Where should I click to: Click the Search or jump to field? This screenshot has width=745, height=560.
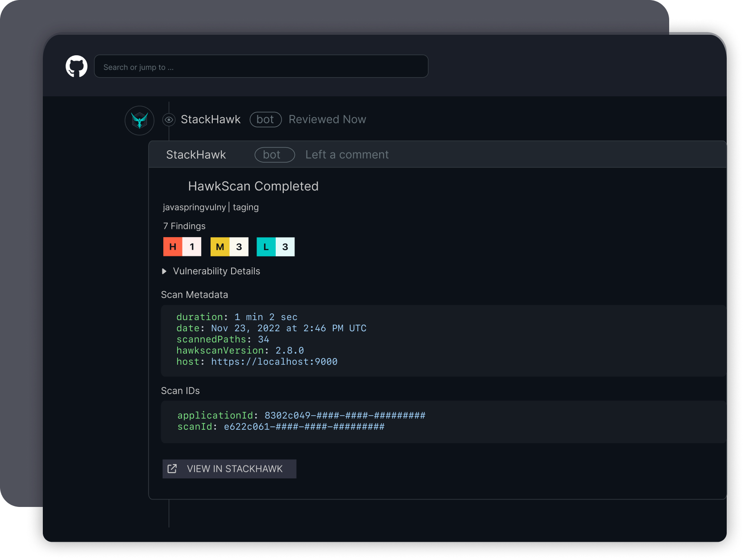(x=261, y=66)
